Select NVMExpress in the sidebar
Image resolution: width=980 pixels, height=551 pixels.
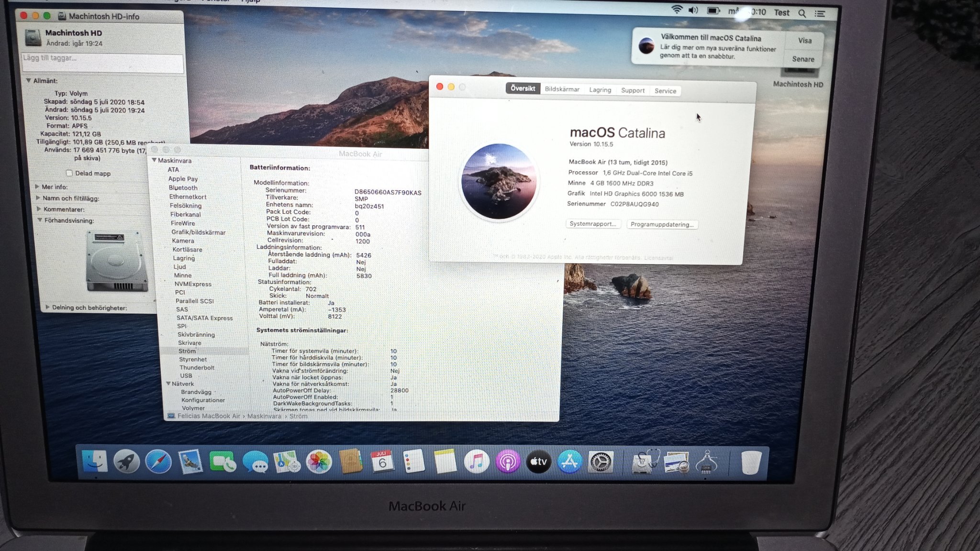pos(193,284)
